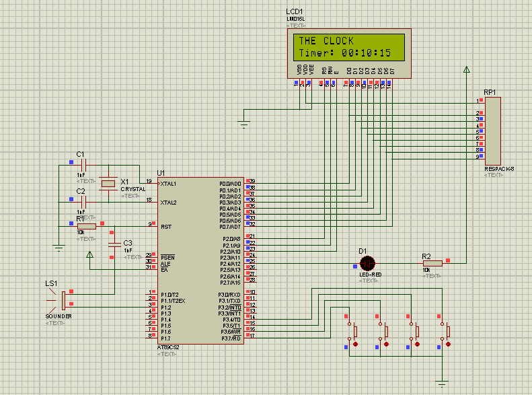Click the 'P0.0/AD0' pin label
This screenshot has width=532, height=395.
(x=230, y=184)
